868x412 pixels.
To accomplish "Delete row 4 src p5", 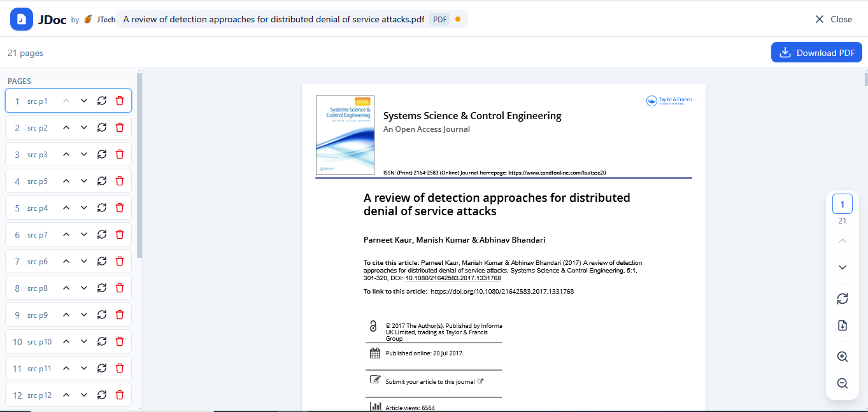I will pyautogui.click(x=120, y=181).
